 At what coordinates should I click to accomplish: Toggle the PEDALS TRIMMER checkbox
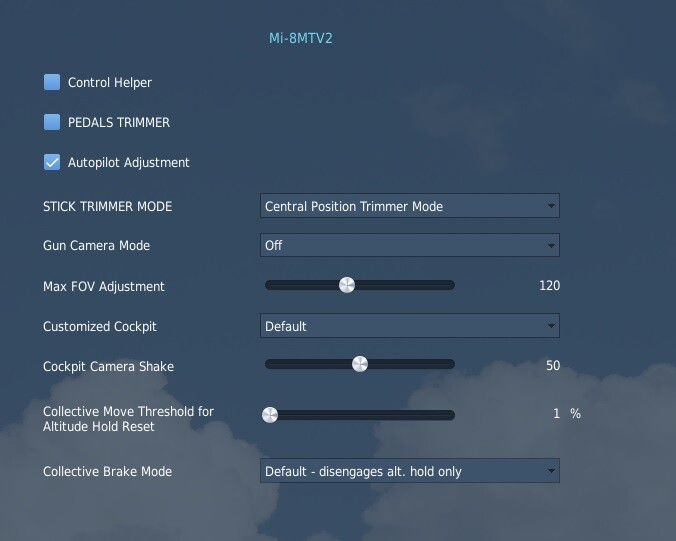tap(52, 122)
